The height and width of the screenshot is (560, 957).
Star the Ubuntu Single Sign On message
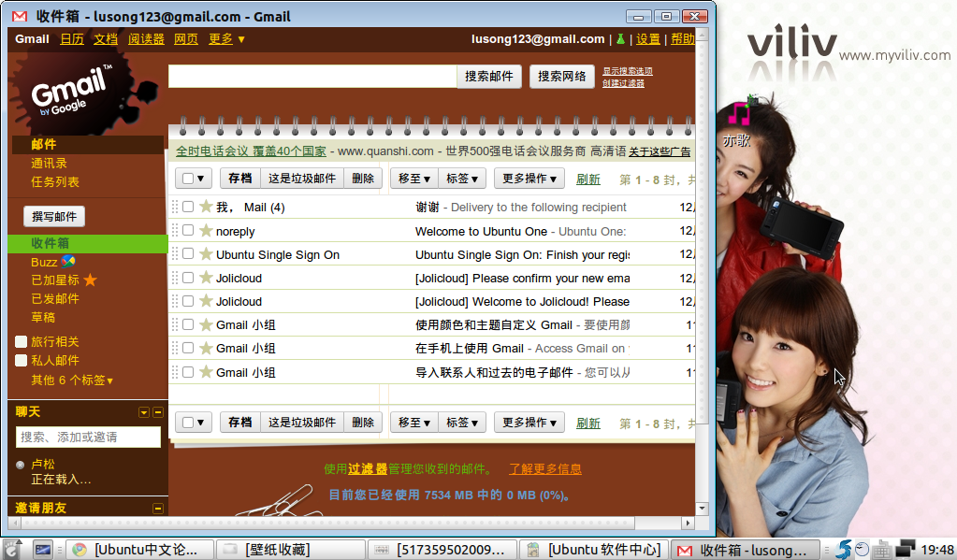207,253
